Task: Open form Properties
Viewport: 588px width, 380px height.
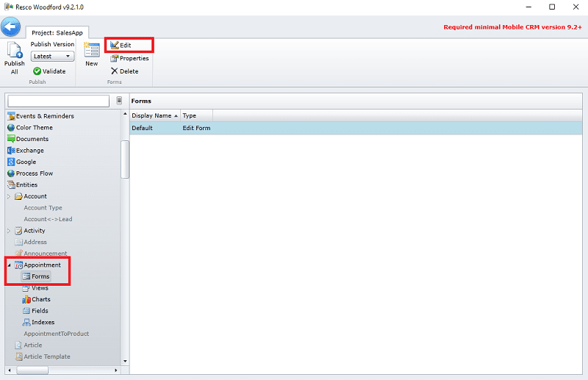Action: coord(130,58)
